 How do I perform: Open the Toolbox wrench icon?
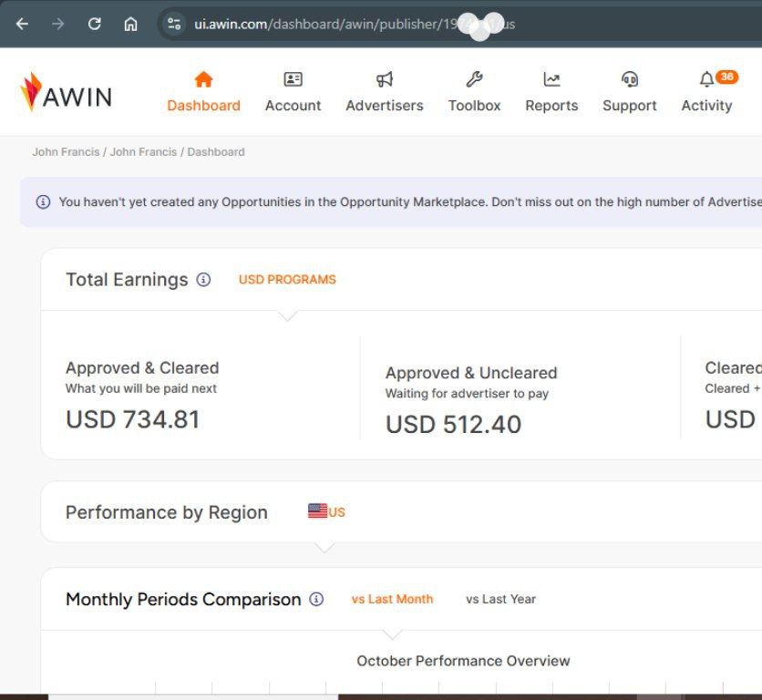pos(474,79)
